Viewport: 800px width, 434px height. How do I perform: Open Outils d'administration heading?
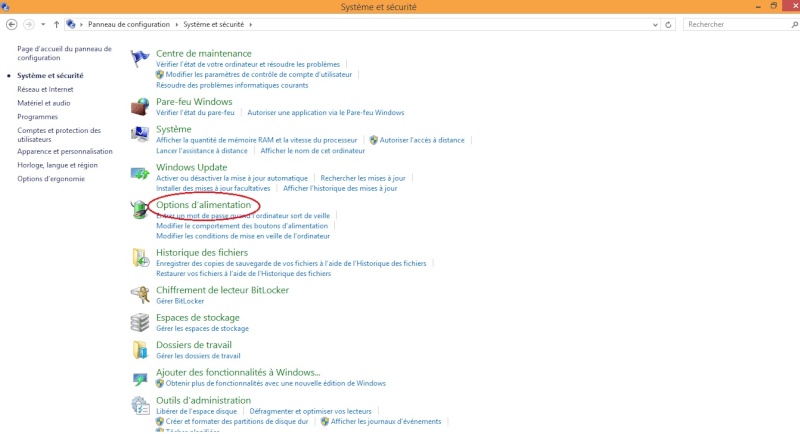coord(204,401)
